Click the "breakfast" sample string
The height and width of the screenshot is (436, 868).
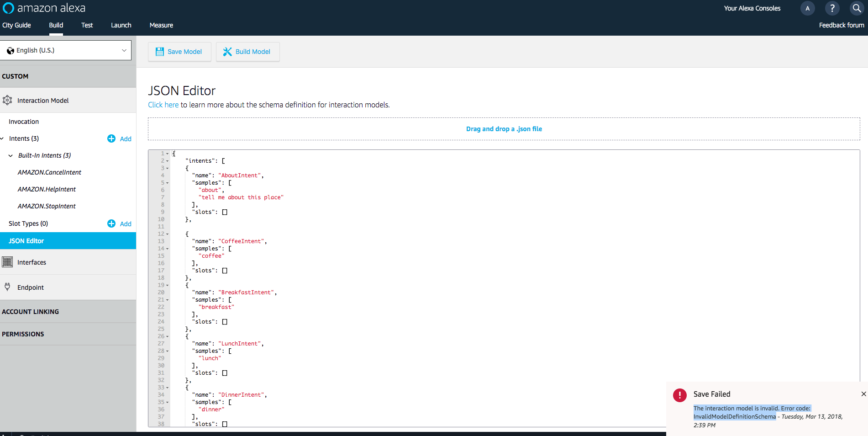(216, 307)
